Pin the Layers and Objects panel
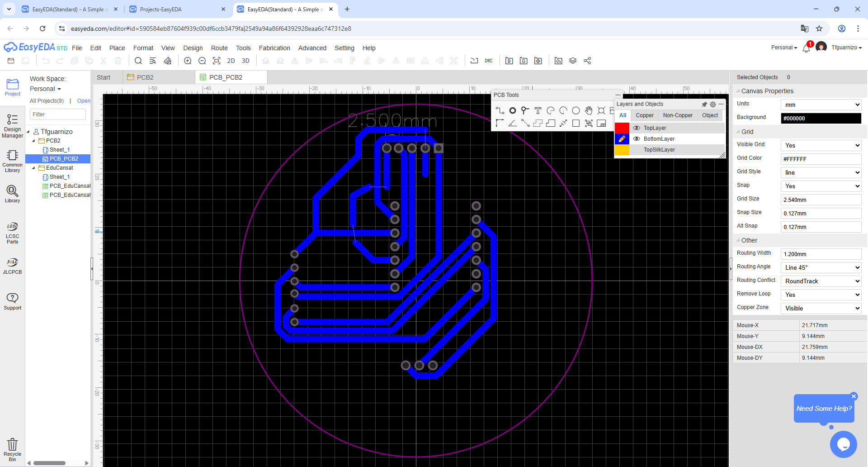 click(x=704, y=105)
